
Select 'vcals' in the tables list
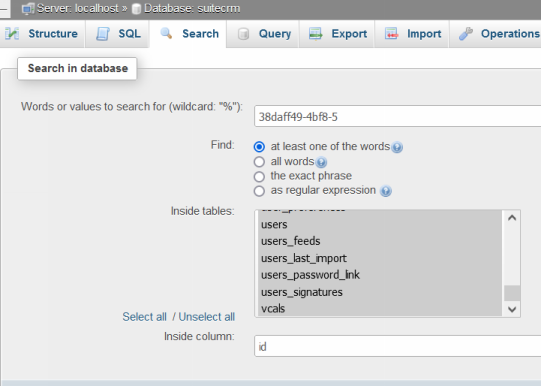(x=380, y=308)
